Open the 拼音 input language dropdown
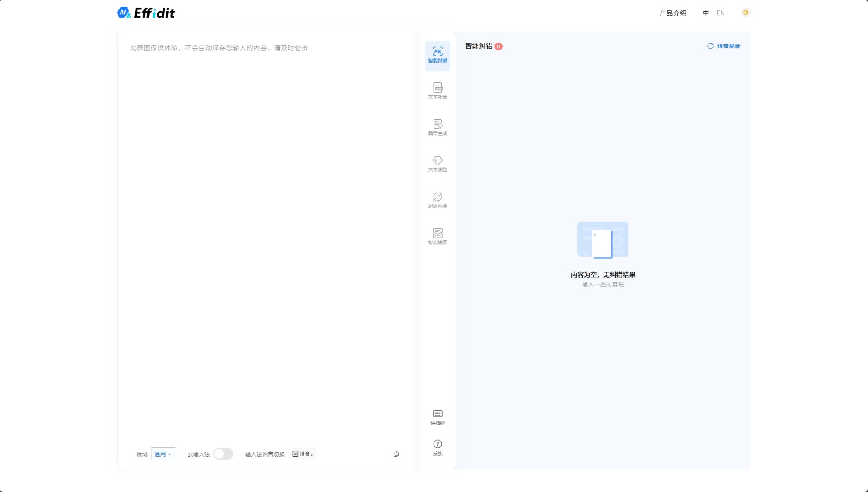 (302, 454)
